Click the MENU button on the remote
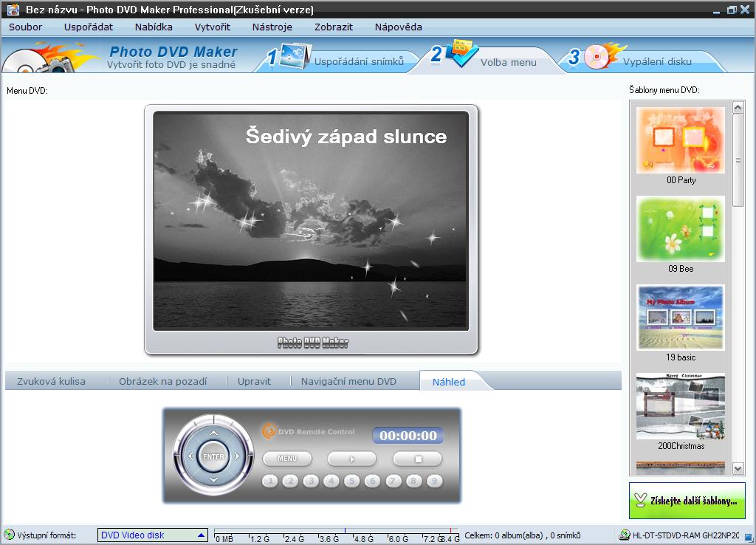The height and width of the screenshot is (545, 756). [x=287, y=458]
